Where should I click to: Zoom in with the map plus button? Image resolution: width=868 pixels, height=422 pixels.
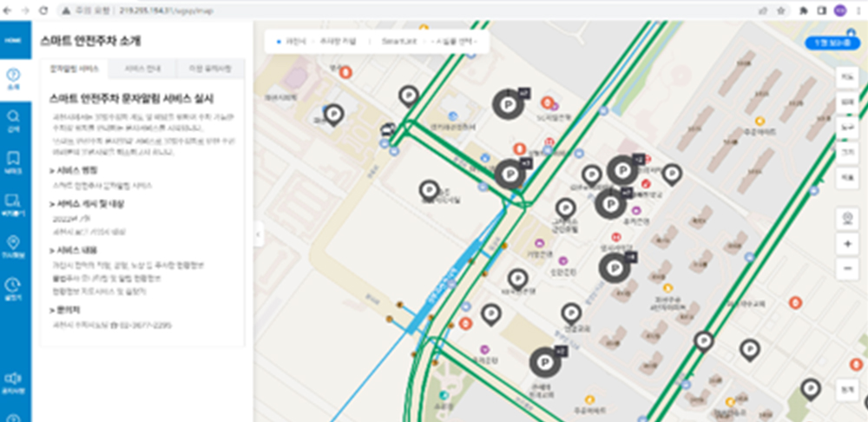pos(847,244)
